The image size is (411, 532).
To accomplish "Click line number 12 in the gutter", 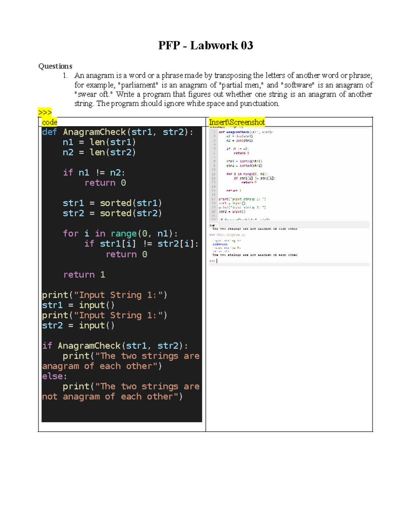I will [x=214, y=178].
